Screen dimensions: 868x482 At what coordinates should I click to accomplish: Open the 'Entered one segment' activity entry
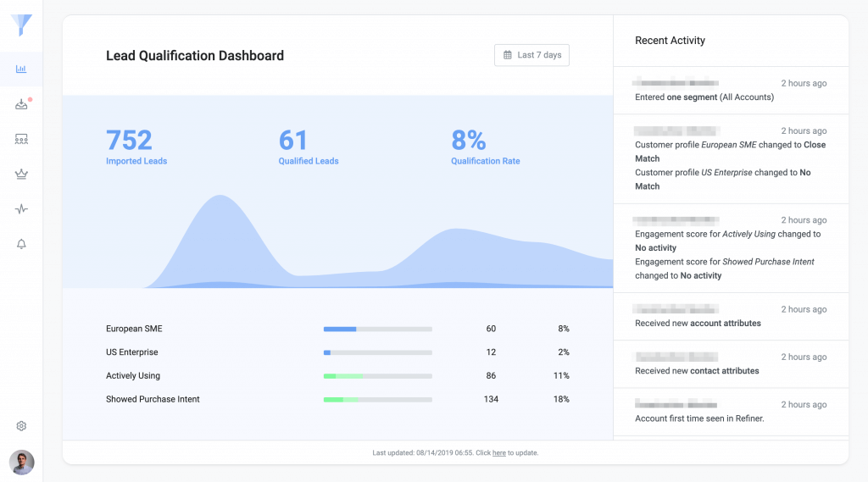(x=704, y=97)
